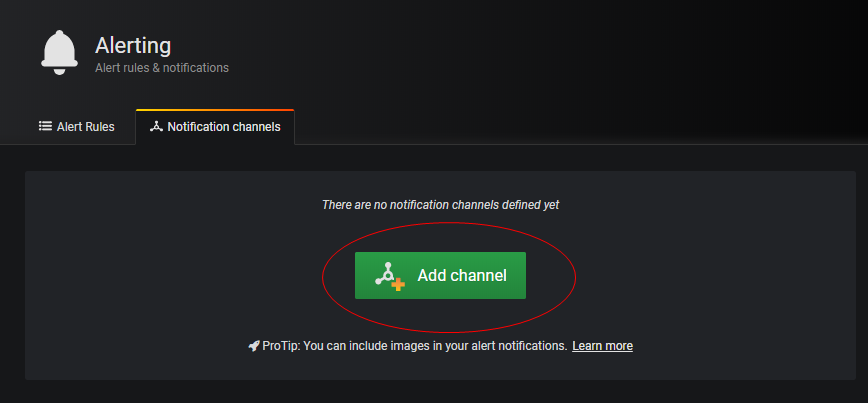The height and width of the screenshot is (403, 868).
Task: Click the Alerting page heading
Action: tap(133, 45)
